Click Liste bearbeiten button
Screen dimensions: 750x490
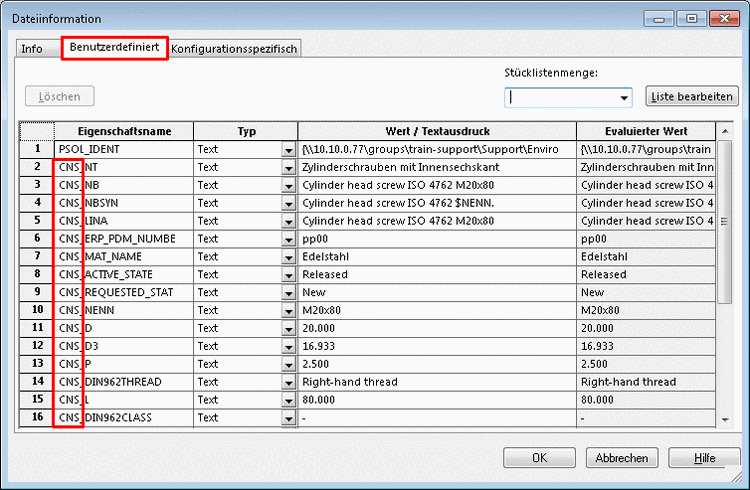point(692,96)
